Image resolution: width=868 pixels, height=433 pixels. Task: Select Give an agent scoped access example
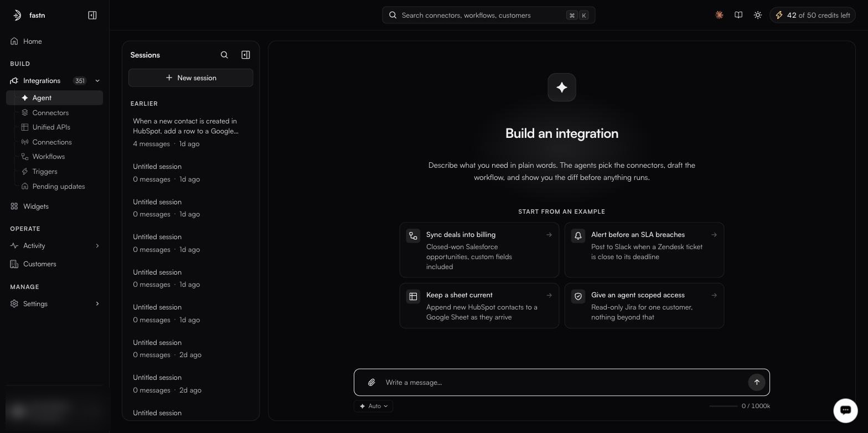point(644,306)
